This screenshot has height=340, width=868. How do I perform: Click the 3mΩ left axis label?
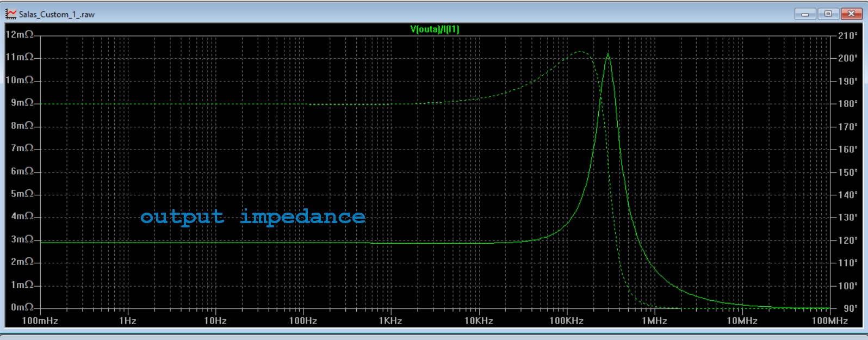tap(22, 239)
